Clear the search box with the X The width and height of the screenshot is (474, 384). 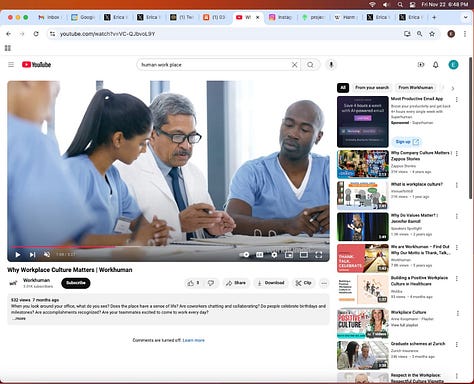[294, 65]
